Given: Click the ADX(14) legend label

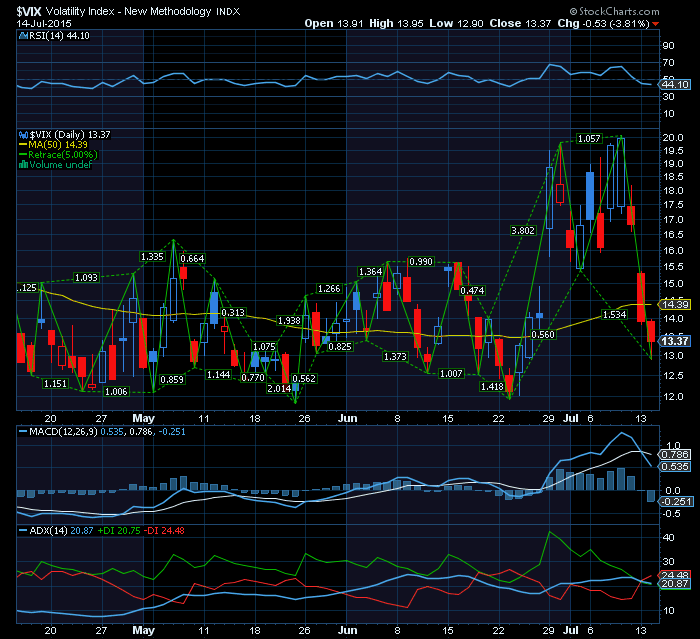Looking at the screenshot, I should 49,530.
